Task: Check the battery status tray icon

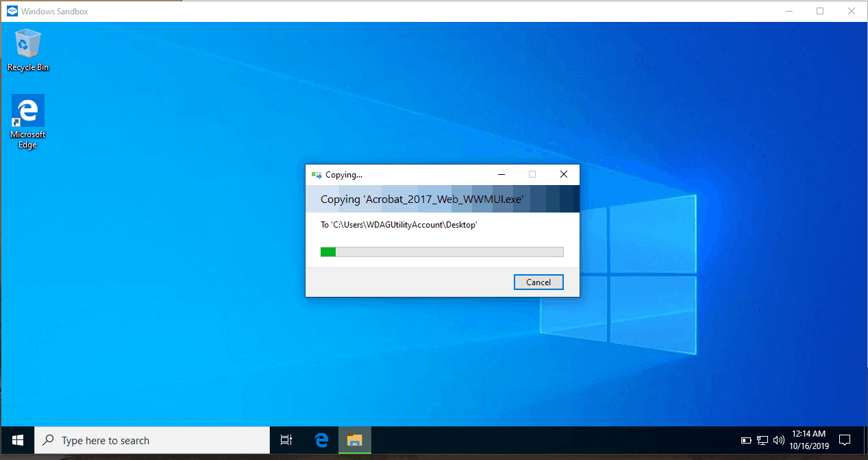Action: (747, 440)
